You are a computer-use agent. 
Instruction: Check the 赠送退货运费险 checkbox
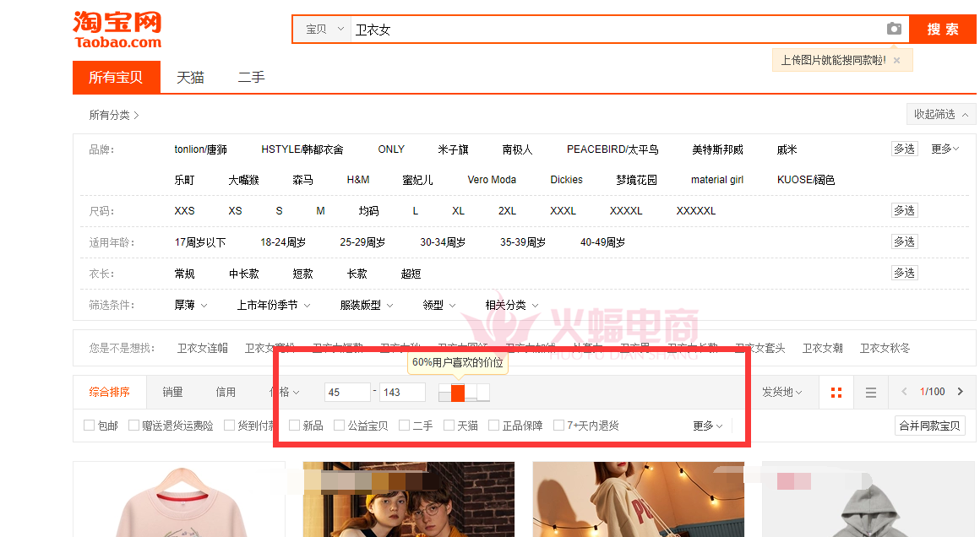point(133,426)
